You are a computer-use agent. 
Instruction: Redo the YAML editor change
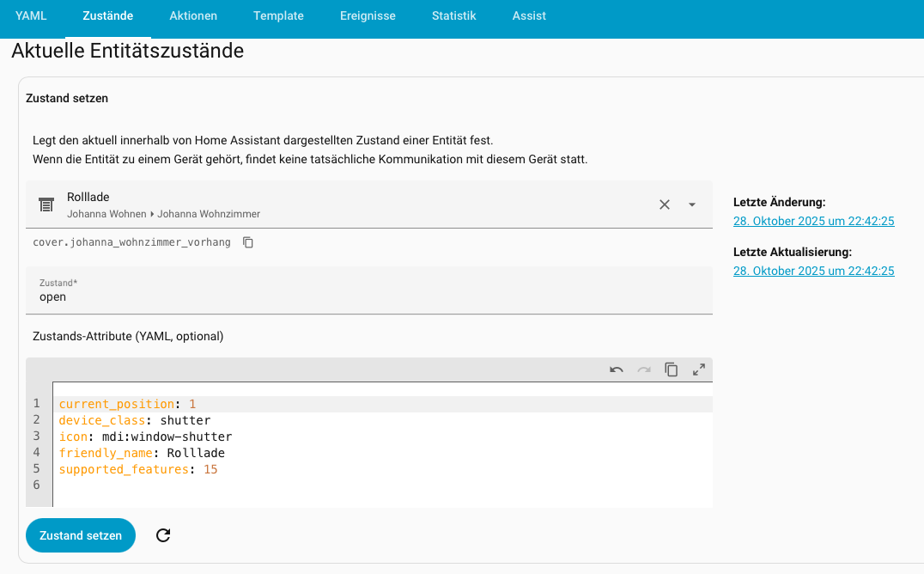click(x=644, y=369)
